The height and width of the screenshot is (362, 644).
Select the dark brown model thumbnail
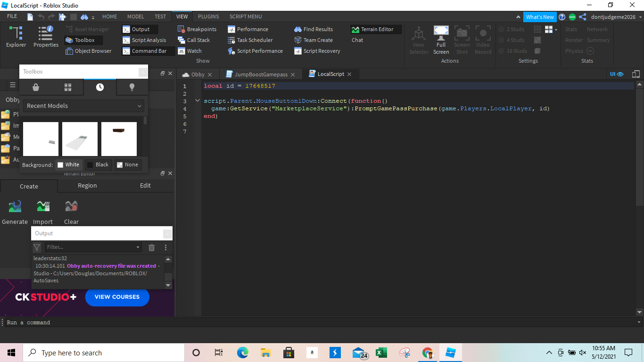119,139
